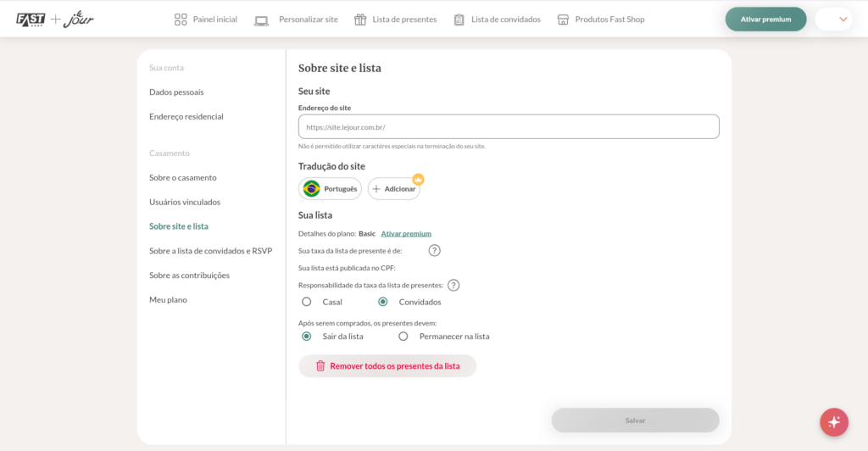The image size is (868, 451).
Task: Click the premium crown badge on Adicionar
Action: (x=418, y=179)
